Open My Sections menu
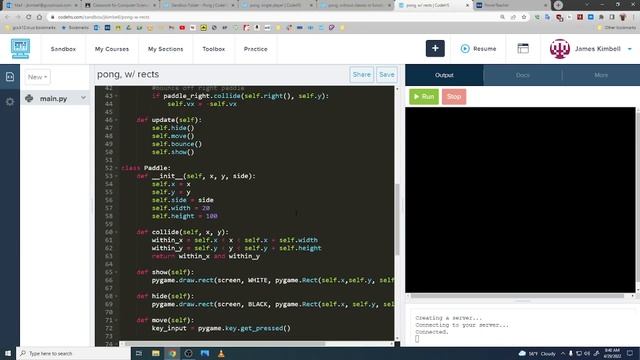The width and height of the screenshot is (640, 360). 165,49
